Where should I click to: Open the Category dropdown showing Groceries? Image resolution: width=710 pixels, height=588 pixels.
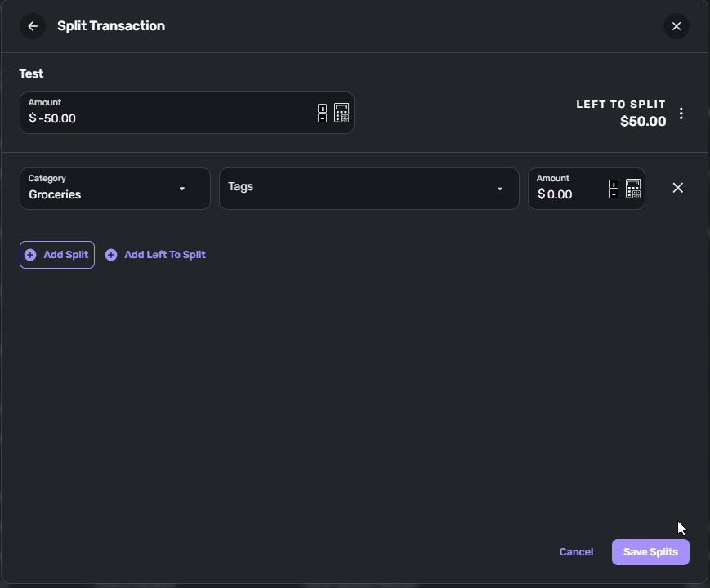(114, 189)
